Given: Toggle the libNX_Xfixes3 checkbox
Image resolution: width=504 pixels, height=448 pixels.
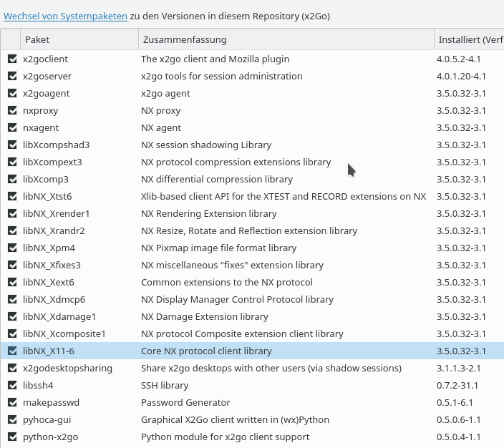Looking at the screenshot, I should (x=12, y=265).
